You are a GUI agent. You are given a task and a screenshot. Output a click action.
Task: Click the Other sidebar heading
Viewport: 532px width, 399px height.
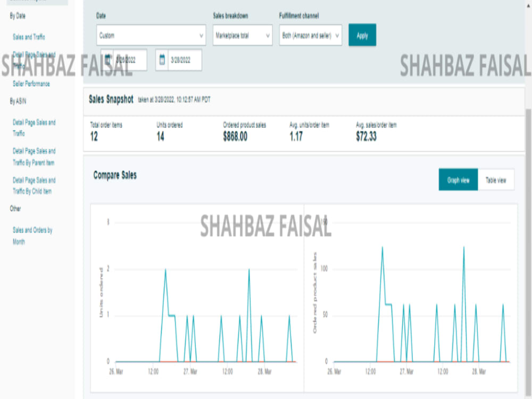point(15,209)
